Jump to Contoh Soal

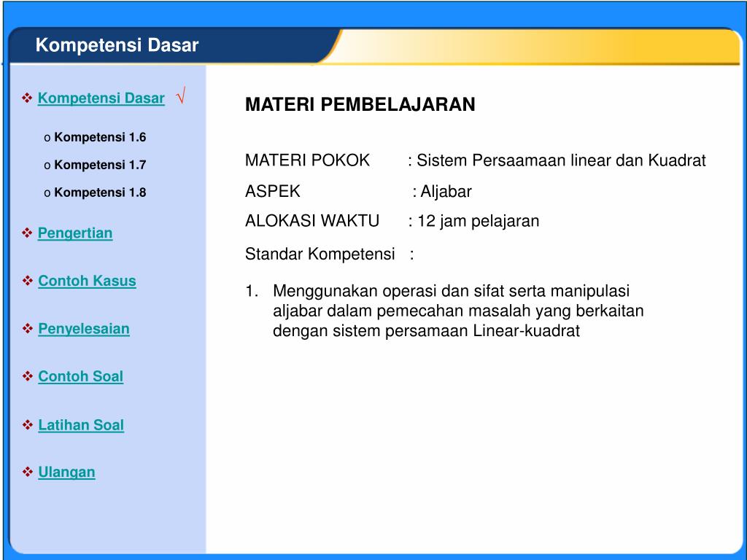pyautogui.click(x=80, y=376)
